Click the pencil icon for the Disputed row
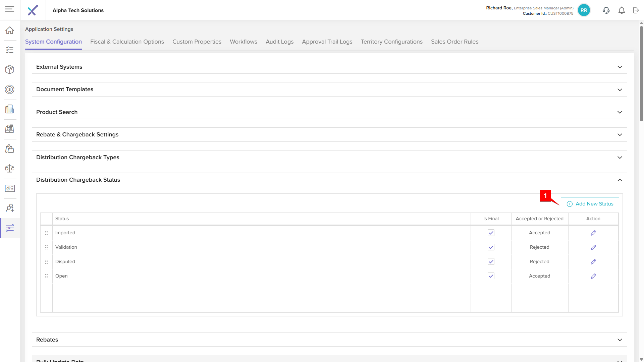The width and height of the screenshot is (644, 362). tap(593, 262)
